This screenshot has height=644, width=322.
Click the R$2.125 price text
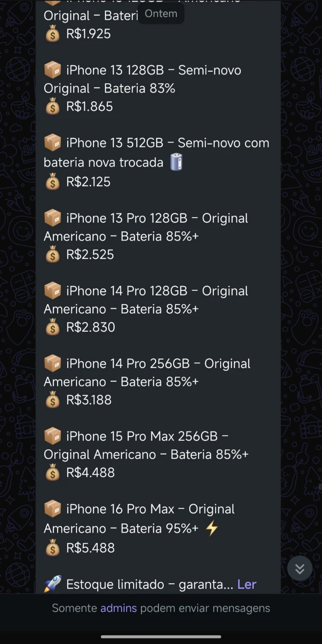tap(88, 182)
